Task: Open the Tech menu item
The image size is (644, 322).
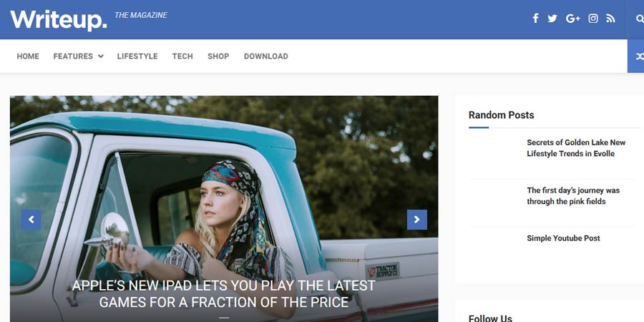Action: (182, 57)
